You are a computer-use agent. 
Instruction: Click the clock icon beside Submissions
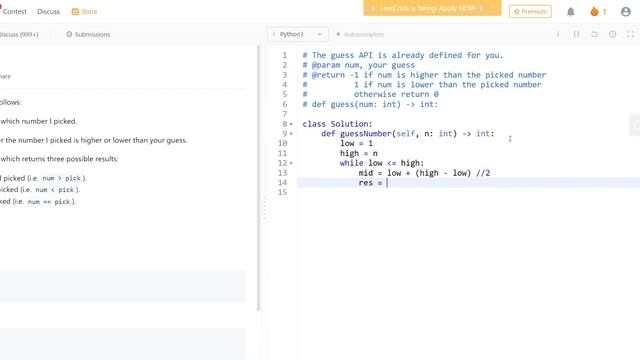click(x=69, y=34)
